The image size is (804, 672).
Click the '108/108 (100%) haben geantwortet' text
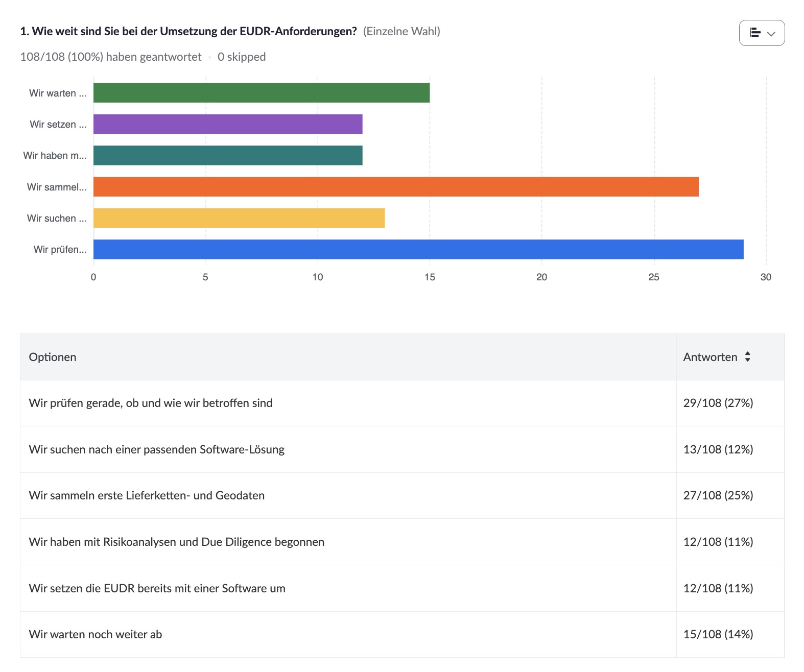click(x=111, y=57)
